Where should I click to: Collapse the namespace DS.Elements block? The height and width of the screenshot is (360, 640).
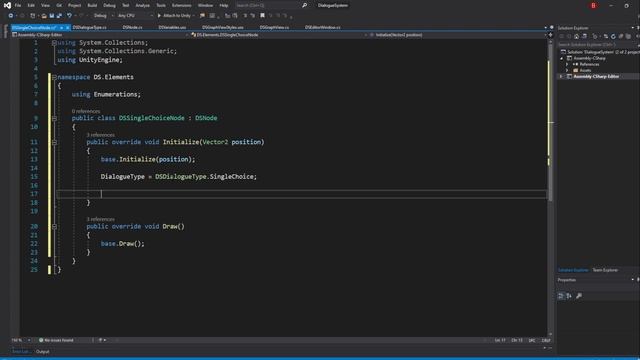pos(54,77)
